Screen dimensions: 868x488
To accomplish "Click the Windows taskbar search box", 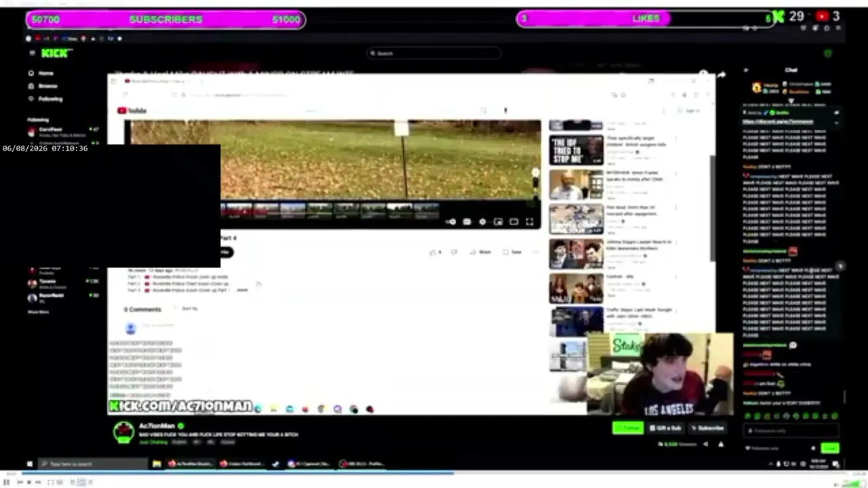I will [93, 464].
